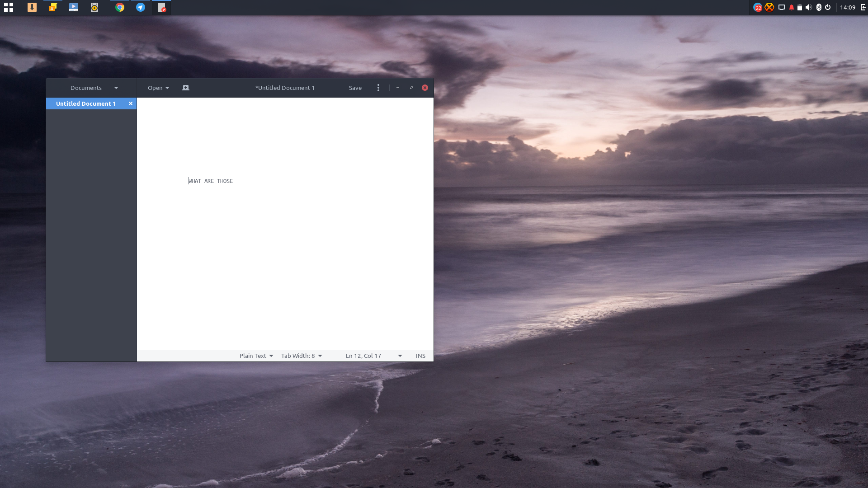Expand the Documents side panel dropdown
Image resolution: width=868 pixels, height=488 pixels.
pos(94,88)
